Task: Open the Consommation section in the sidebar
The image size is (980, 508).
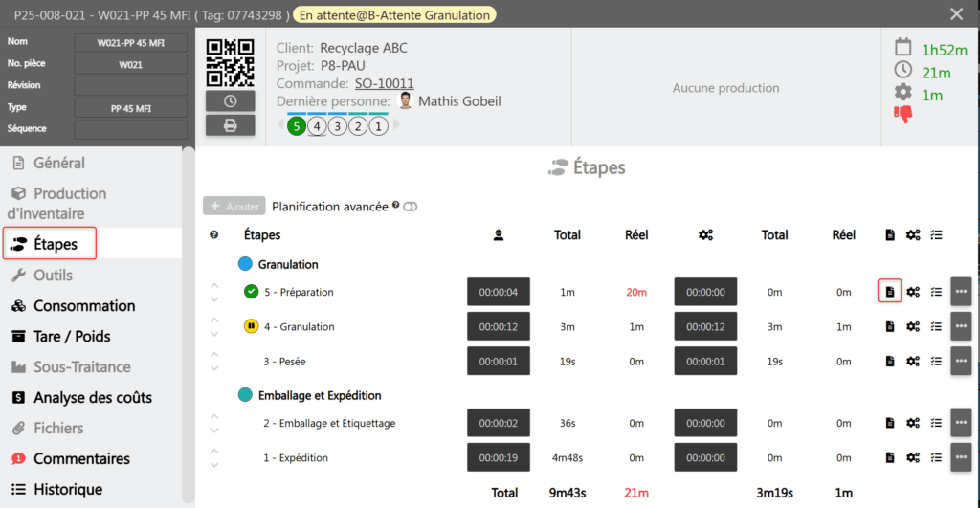Action: [x=84, y=306]
